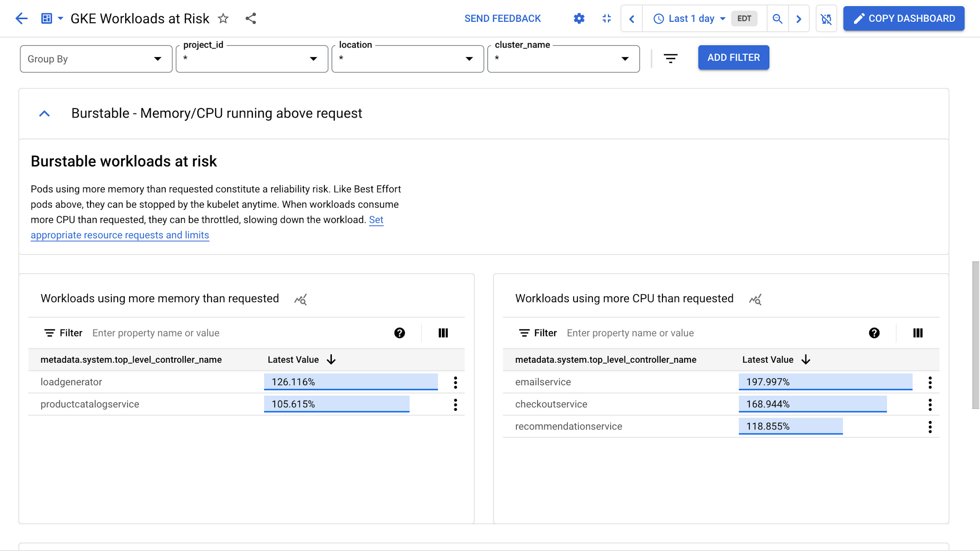Open more options for loadgenerator row

[x=455, y=382]
